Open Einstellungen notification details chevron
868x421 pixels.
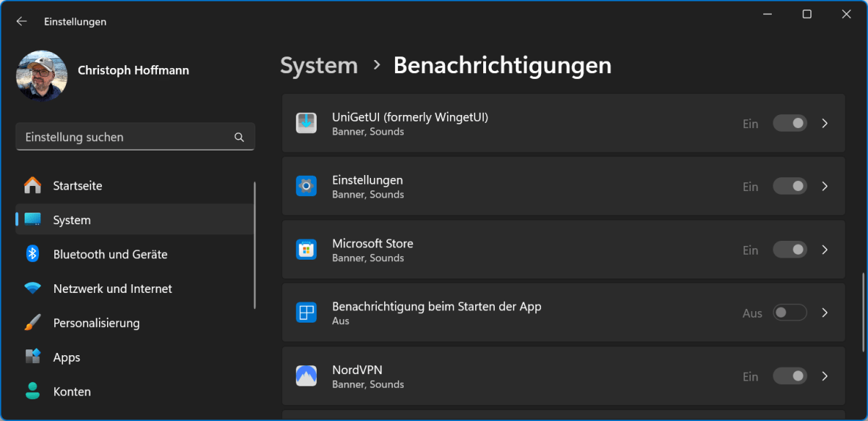pyautogui.click(x=825, y=187)
